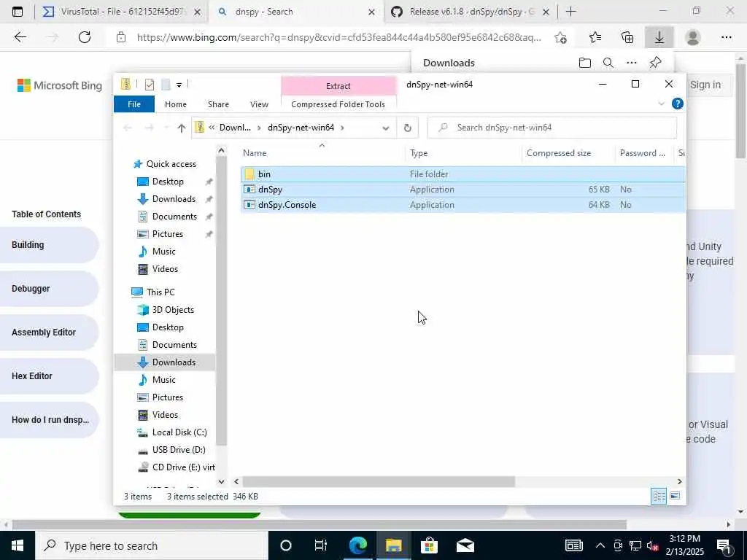Open the Edge profile avatar

[x=693, y=37]
